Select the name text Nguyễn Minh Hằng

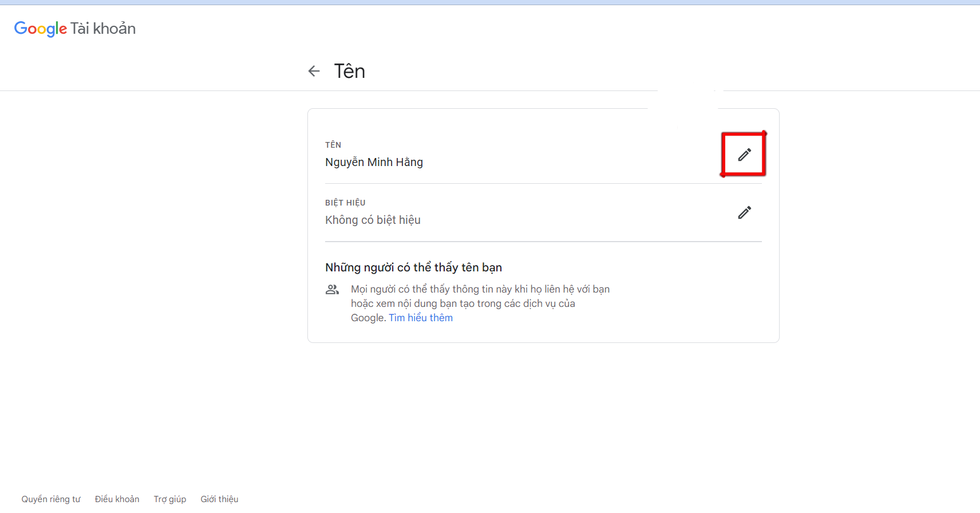click(x=374, y=162)
